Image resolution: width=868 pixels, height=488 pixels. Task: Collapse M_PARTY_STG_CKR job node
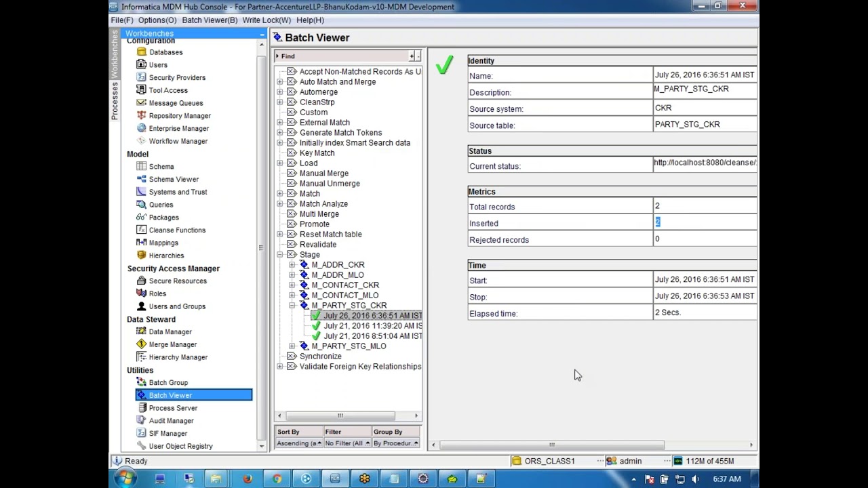[292, 306]
